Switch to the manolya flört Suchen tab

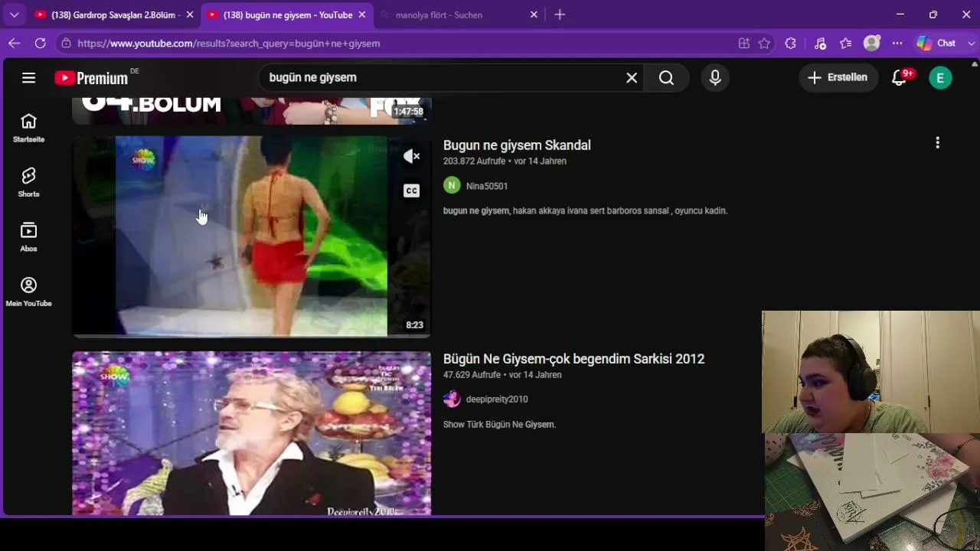(x=459, y=15)
